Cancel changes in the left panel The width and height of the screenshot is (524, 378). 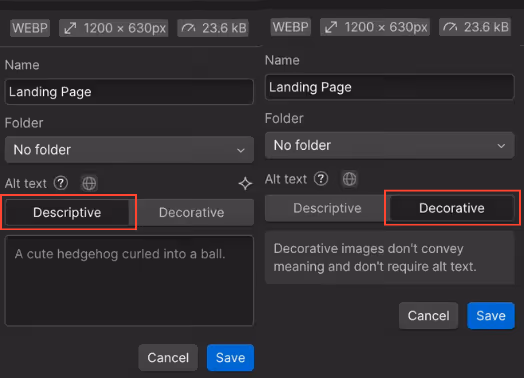(x=168, y=358)
